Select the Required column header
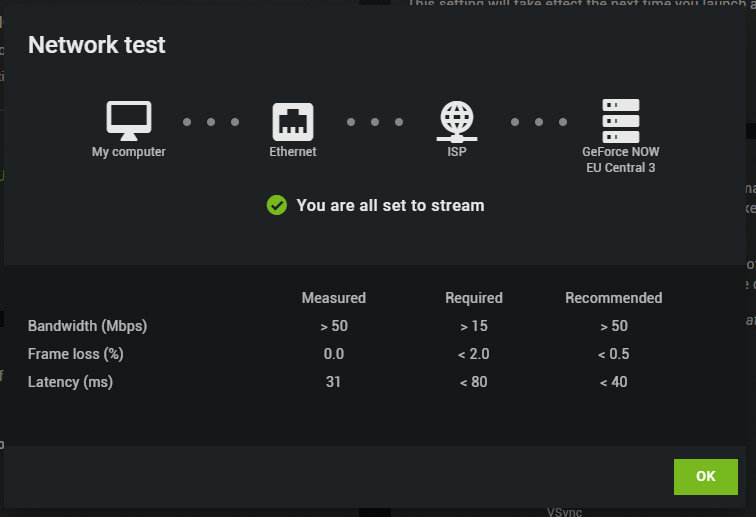This screenshot has height=517, width=756. 474,298
